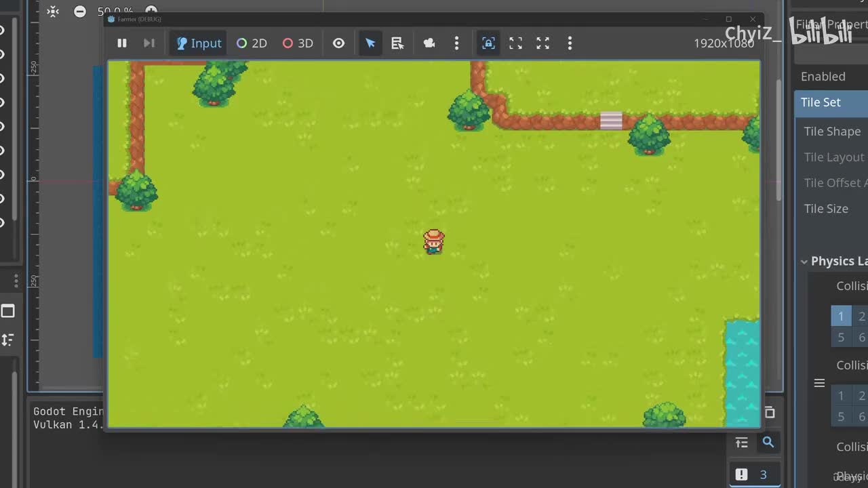Select the farmer character in game view
868x488 pixels.
[x=434, y=241]
